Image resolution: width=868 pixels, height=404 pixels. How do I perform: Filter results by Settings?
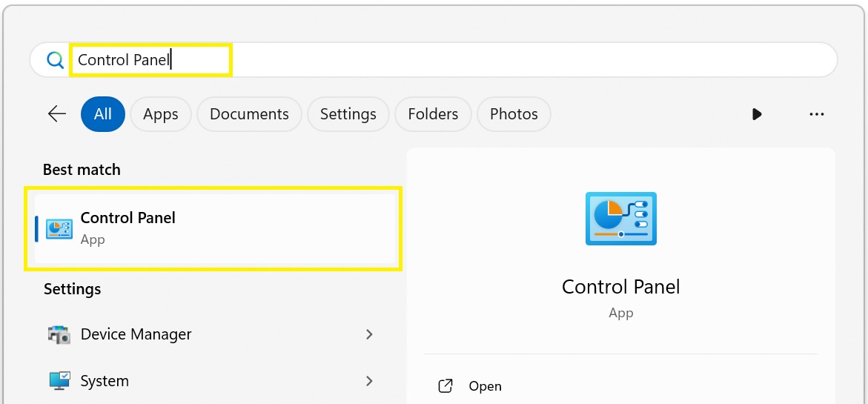tap(348, 114)
